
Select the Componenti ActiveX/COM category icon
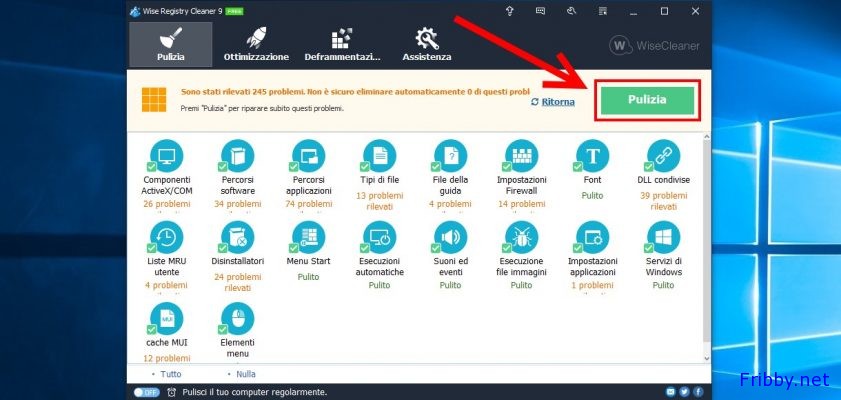click(166, 155)
